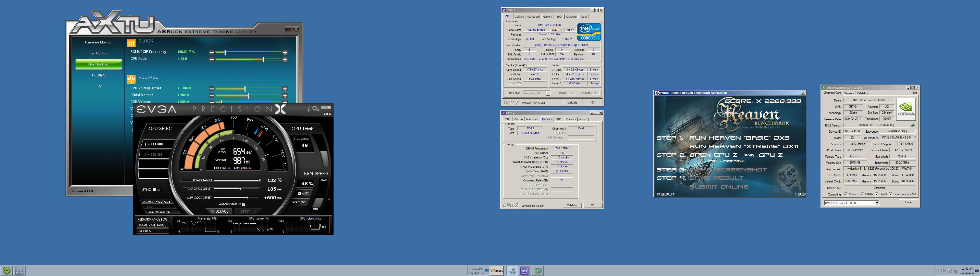The width and height of the screenshot is (980, 276).
Task: Adjust the POWER TARGET slider
Action: (x=237, y=180)
